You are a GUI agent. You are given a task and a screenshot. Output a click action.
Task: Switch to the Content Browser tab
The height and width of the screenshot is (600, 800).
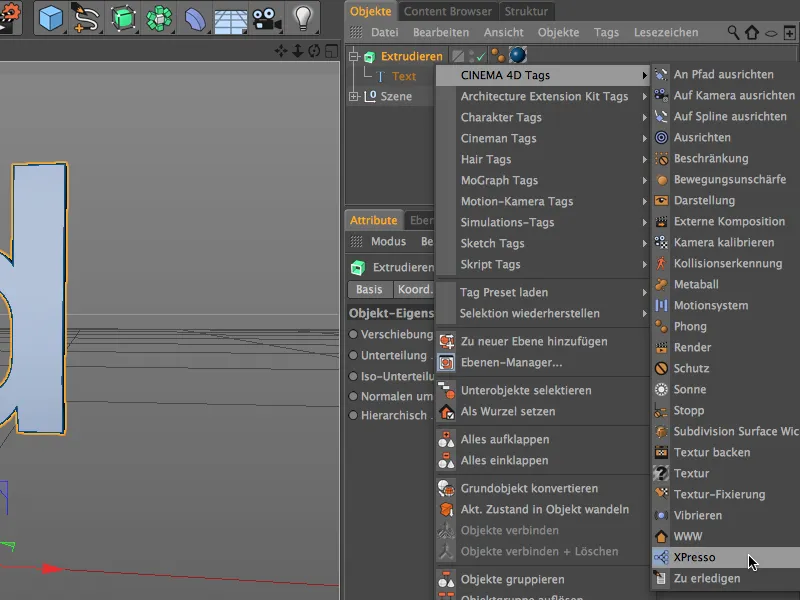447,11
